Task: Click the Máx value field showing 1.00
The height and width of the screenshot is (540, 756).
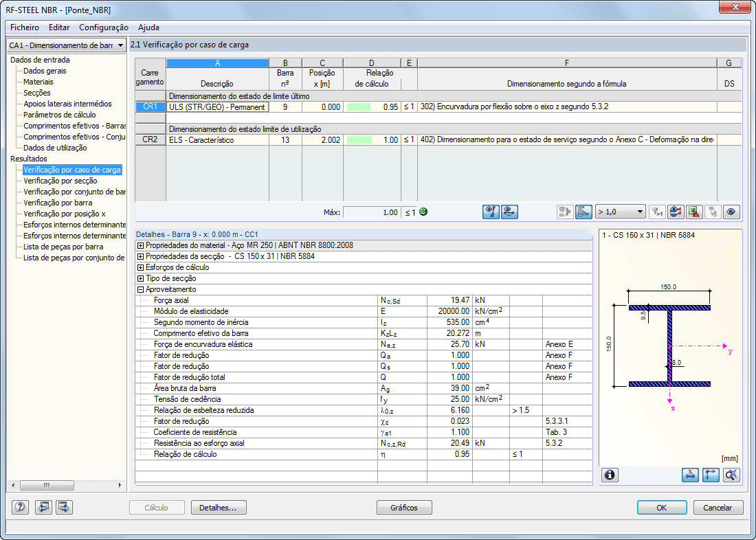Action: 371,212
